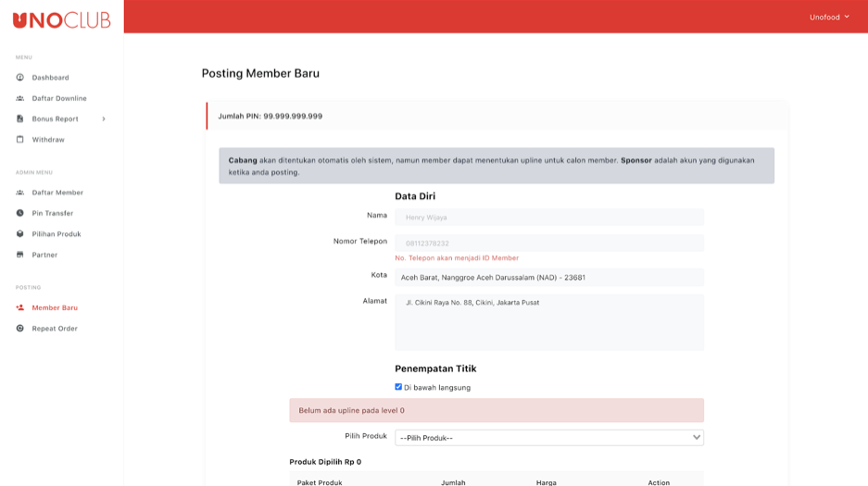Click the Withdraw icon in sidebar

click(x=20, y=140)
